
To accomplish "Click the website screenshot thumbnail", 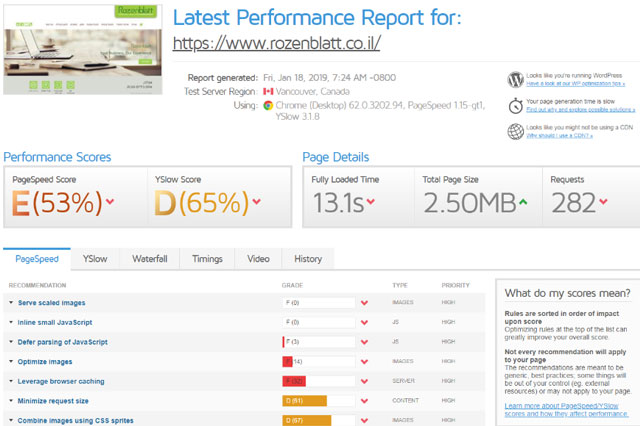I will point(82,50).
